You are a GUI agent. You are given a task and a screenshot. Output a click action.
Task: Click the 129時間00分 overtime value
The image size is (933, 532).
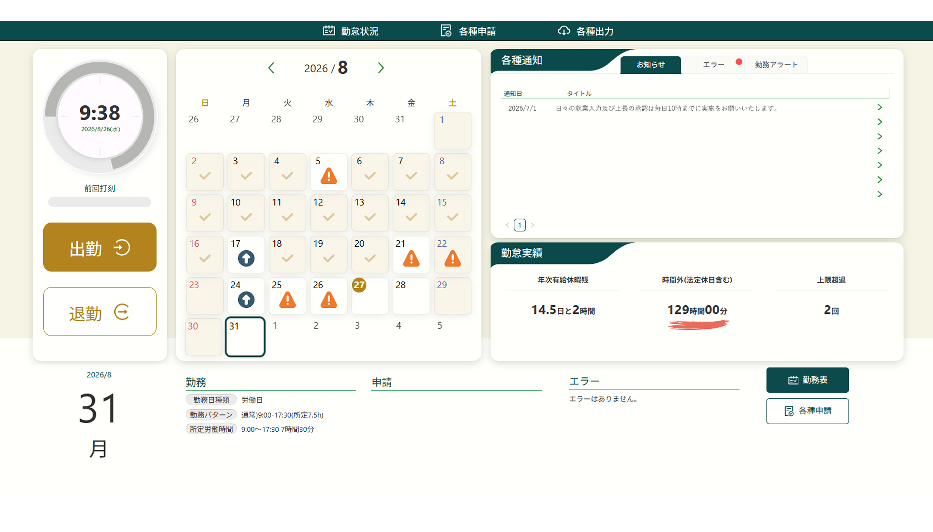point(697,310)
